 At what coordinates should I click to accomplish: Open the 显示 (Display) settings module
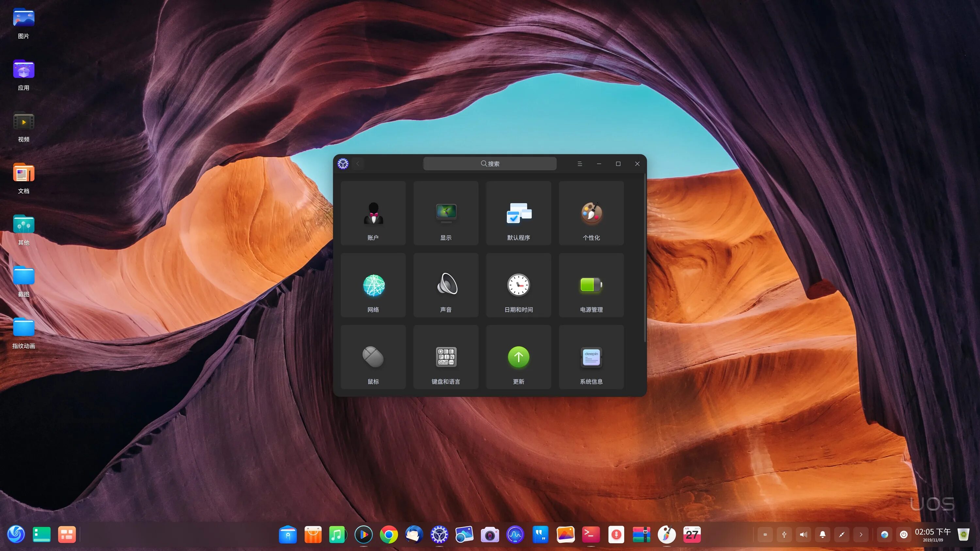pyautogui.click(x=446, y=213)
